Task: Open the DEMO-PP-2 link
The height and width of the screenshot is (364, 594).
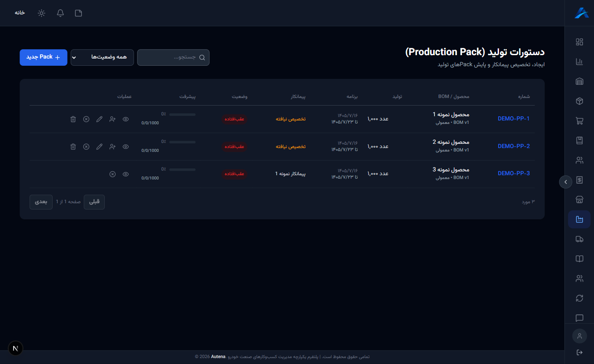Action: 513,146
